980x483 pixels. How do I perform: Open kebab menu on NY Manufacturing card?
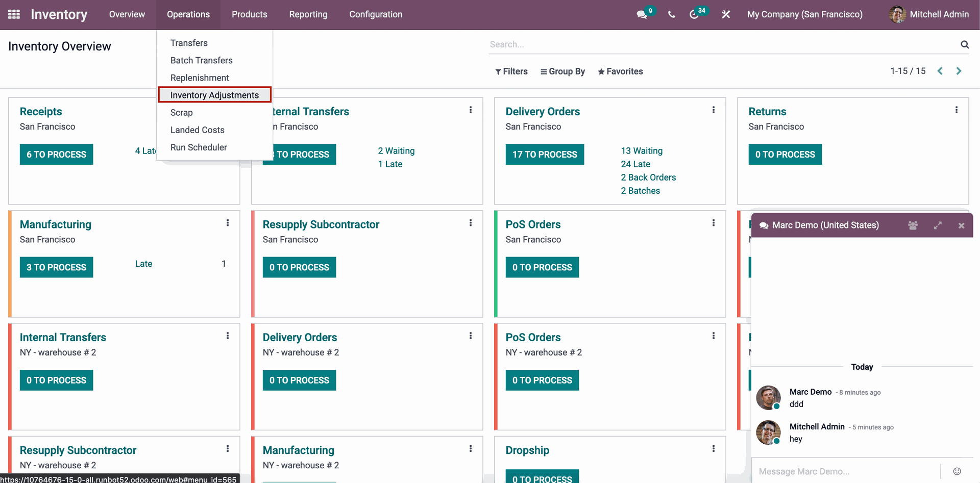tap(471, 449)
